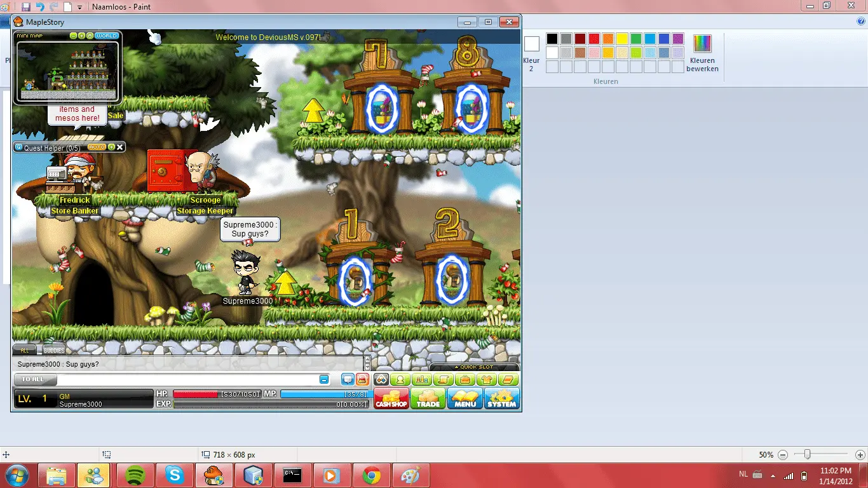Click the MapleStory chat input field
The height and width of the screenshot is (488, 868).
pos(188,379)
